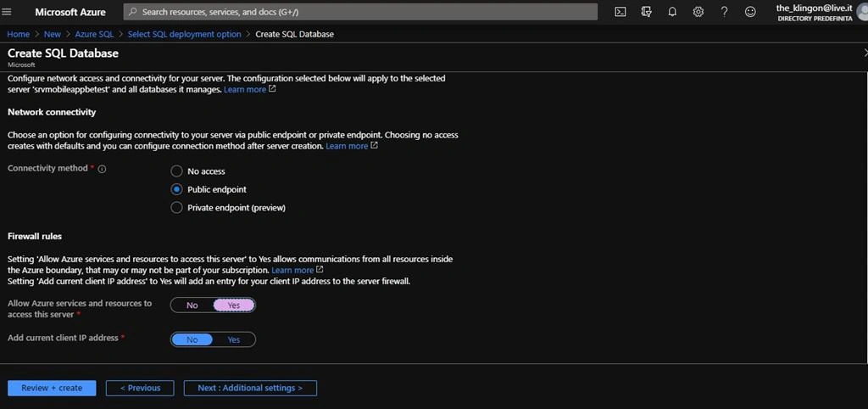Set Add current client IP to No
Viewport: 868px width, 409px height.
(x=192, y=339)
